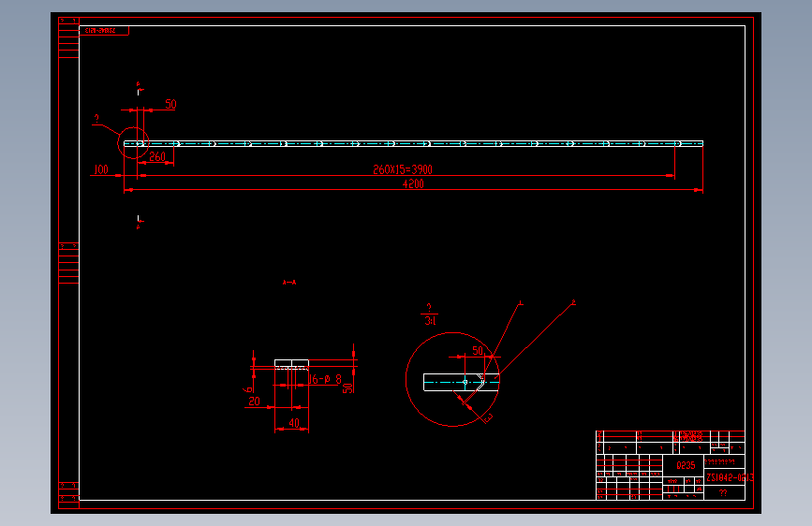The image size is (812, 526).
Task: Click the "50" dimension above the long bar
Action: [170, 104]
